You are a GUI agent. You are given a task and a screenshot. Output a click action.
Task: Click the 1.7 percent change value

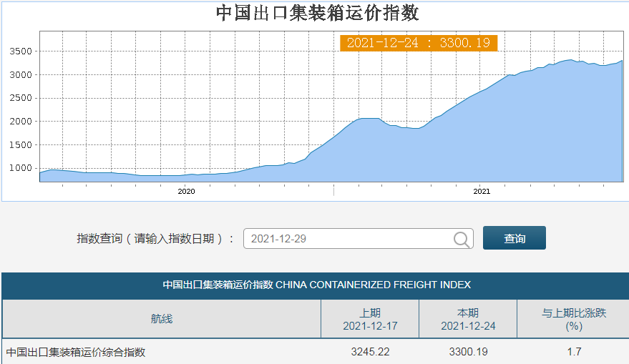point(574,352)
